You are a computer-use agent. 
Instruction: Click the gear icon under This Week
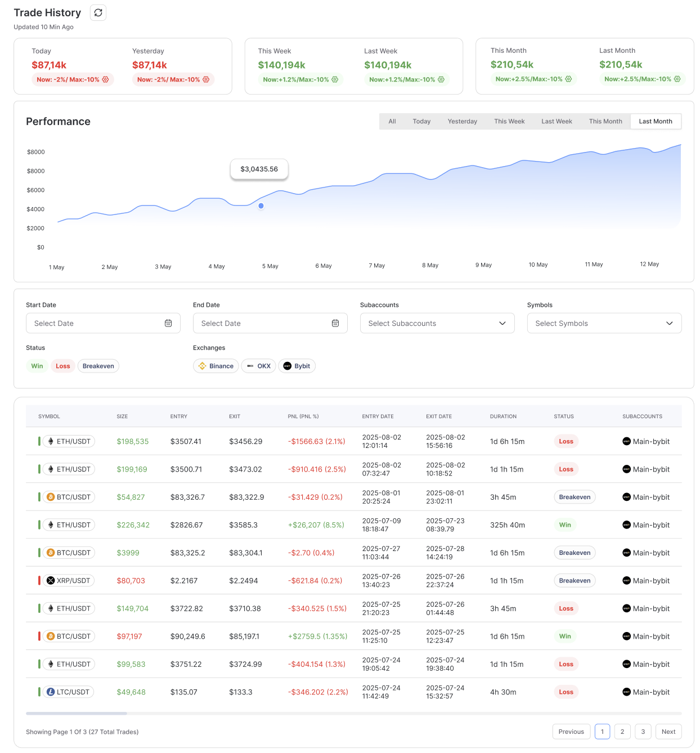335,80
